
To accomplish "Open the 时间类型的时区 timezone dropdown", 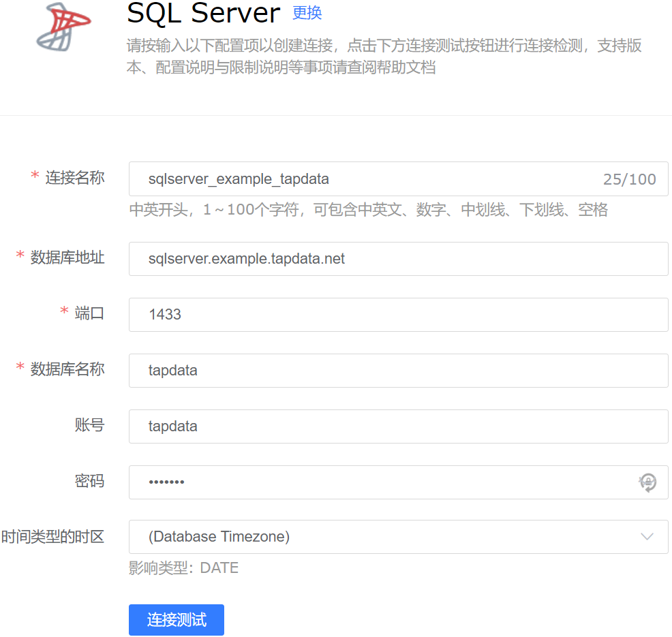I will click(398, 537).
